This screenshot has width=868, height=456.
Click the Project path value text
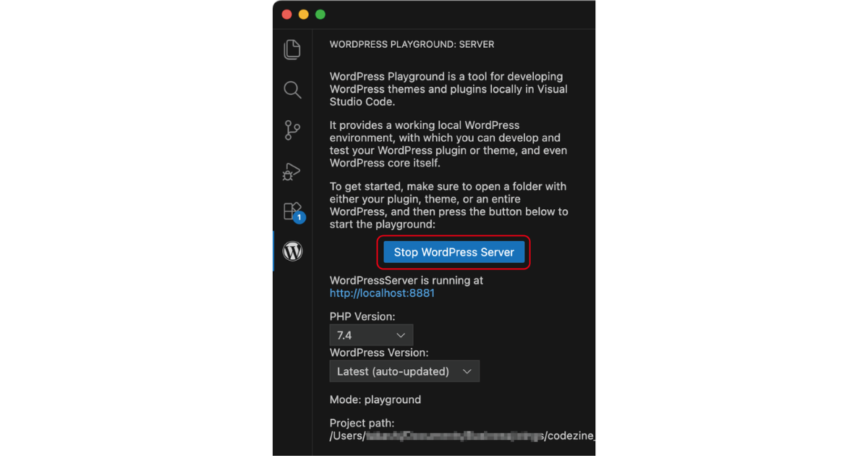click(462, 436)
